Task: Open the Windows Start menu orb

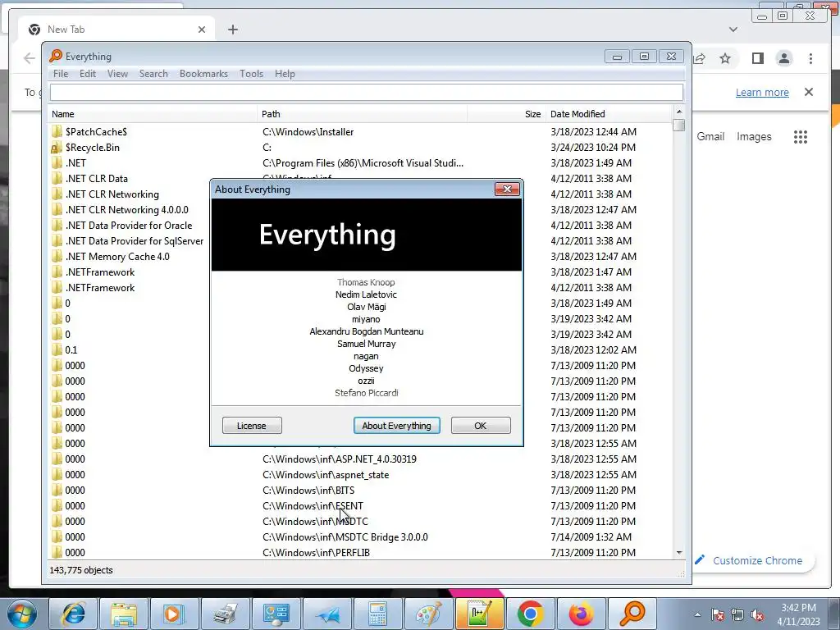Action: [22, 614]
